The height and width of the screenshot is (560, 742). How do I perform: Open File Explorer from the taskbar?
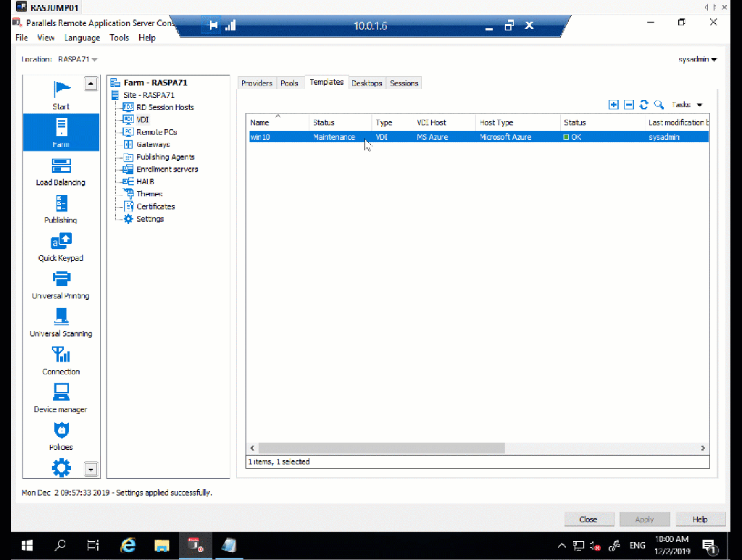pyautogui.click(x=162, y=546)
